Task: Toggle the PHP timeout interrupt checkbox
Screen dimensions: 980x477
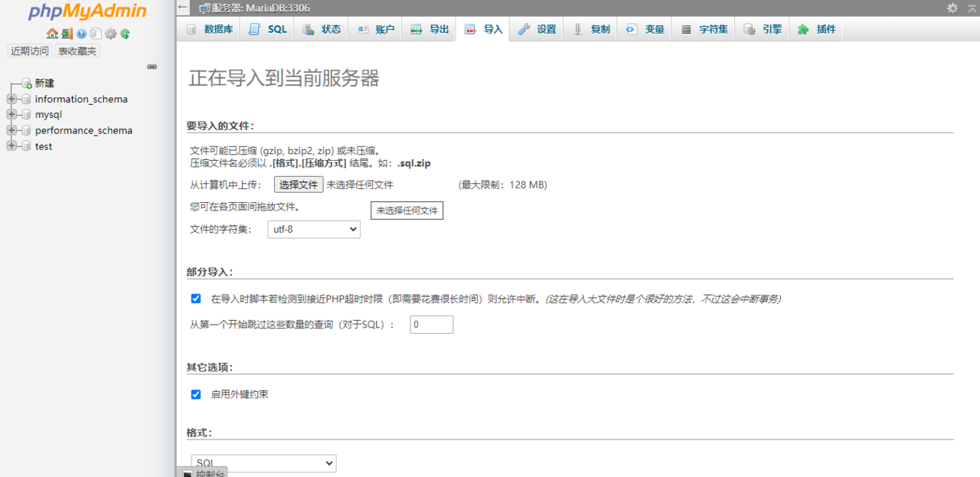Action: coord(196,299)
